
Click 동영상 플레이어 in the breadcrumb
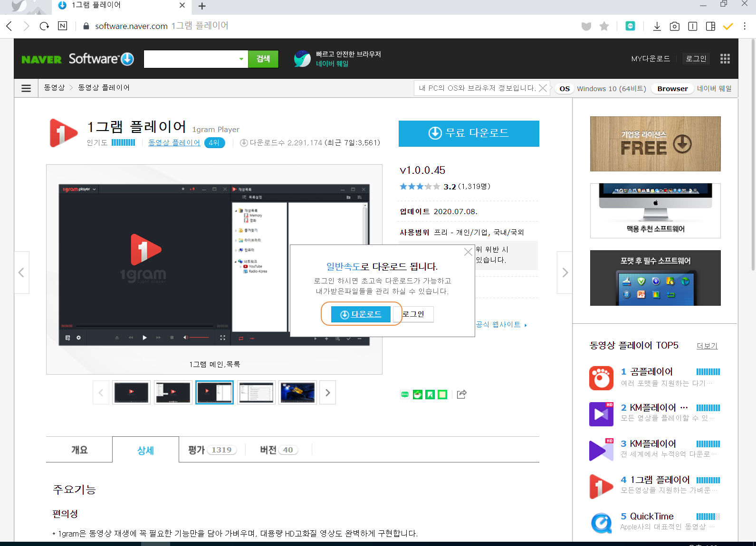coord(104,88)
